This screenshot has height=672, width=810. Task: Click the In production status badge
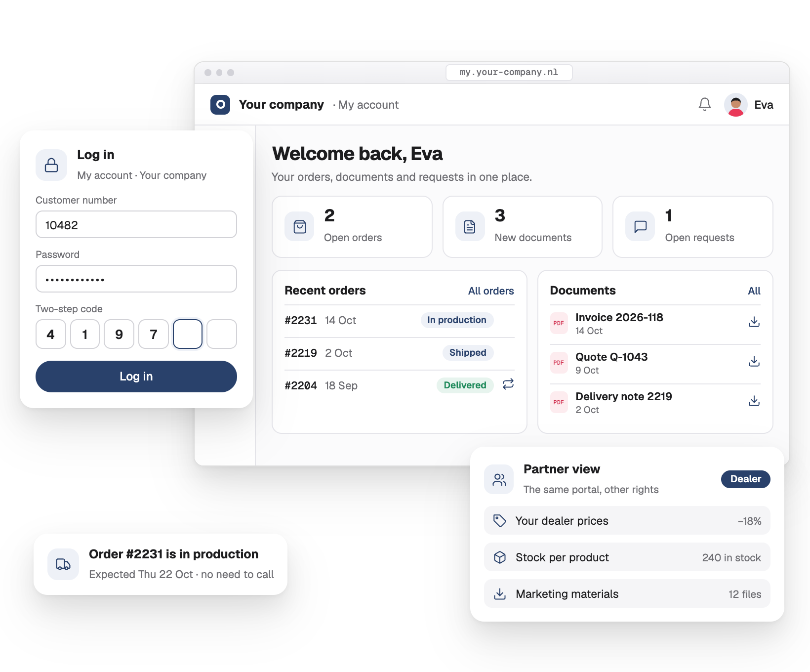[x=457, y=320]
